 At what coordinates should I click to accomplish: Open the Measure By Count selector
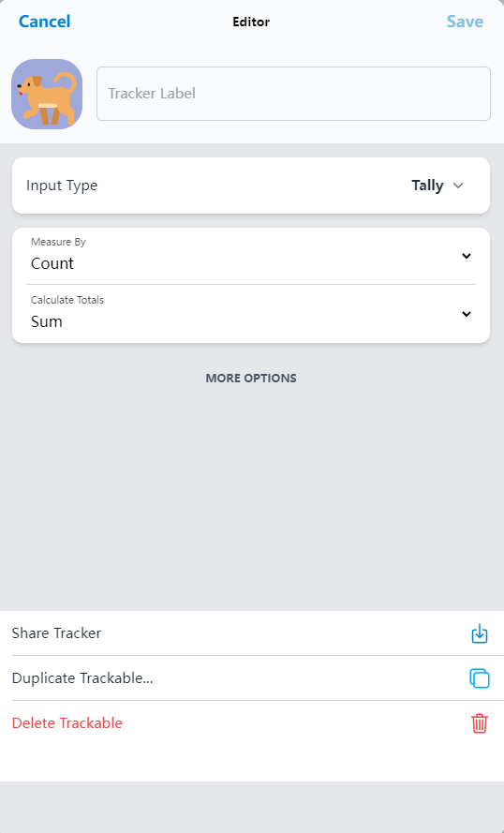(x=251, y=256)
